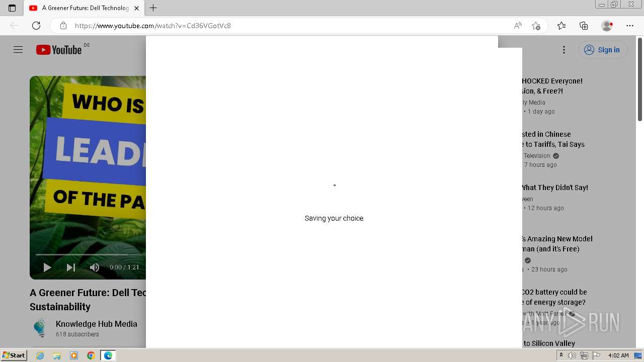Play the video with the play button
644x362 pixels.
[x=47, y=267]
